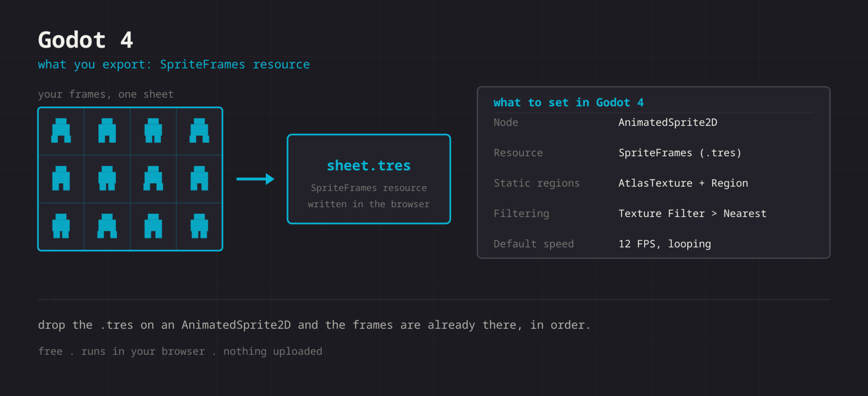Select the "AnimatedSprite2D" value in the Node row
Image resolution: width=868 pixels, height=396 pixels.
(x=668, y=123)
